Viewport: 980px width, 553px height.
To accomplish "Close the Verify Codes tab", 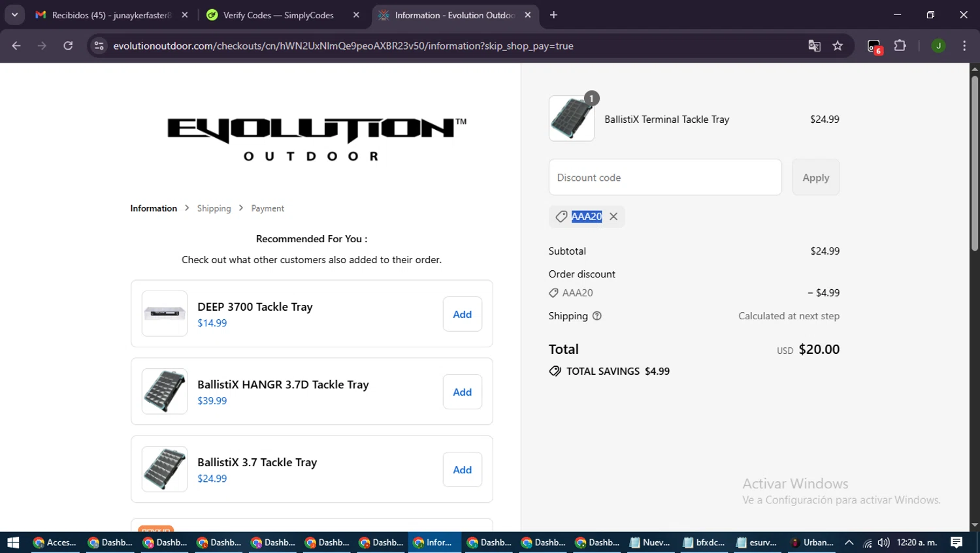I will pyautogui.click(x=356, y=15).
